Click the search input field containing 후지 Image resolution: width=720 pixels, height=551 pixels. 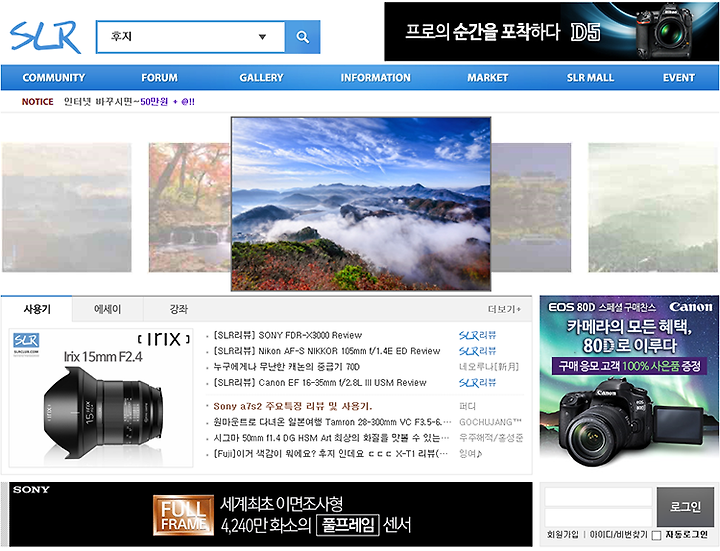(x=191, y=37)
